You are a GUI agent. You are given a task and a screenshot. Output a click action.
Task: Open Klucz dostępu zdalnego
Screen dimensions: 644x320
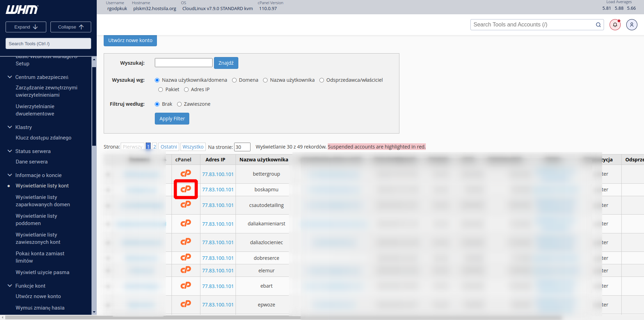pos(43,138)
